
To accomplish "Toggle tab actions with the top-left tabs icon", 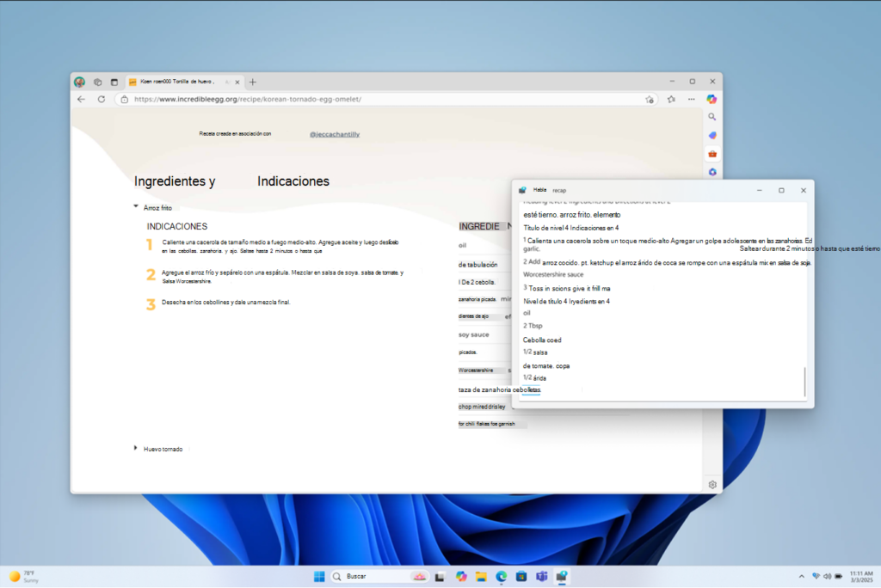I will [x=97, y=81].
